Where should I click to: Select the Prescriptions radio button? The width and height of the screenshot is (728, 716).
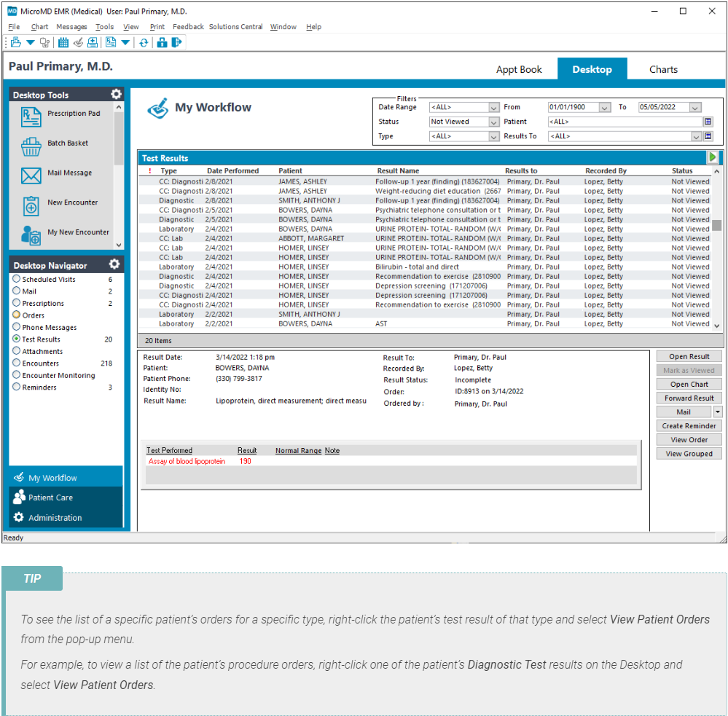16,302
